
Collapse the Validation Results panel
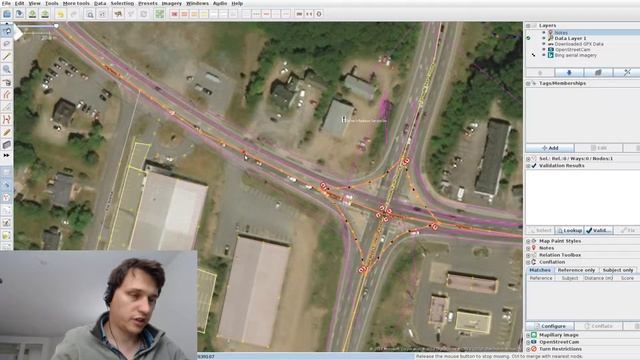(x=528, y=166)
